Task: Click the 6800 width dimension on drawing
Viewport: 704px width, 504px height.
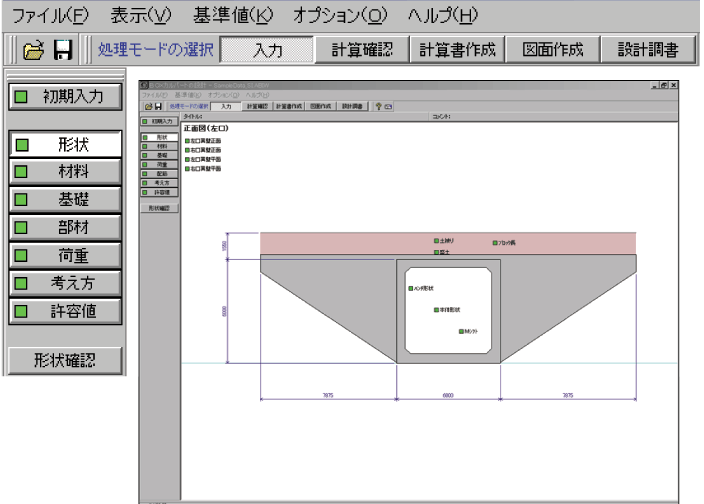Action: click(x=448, y=396)
